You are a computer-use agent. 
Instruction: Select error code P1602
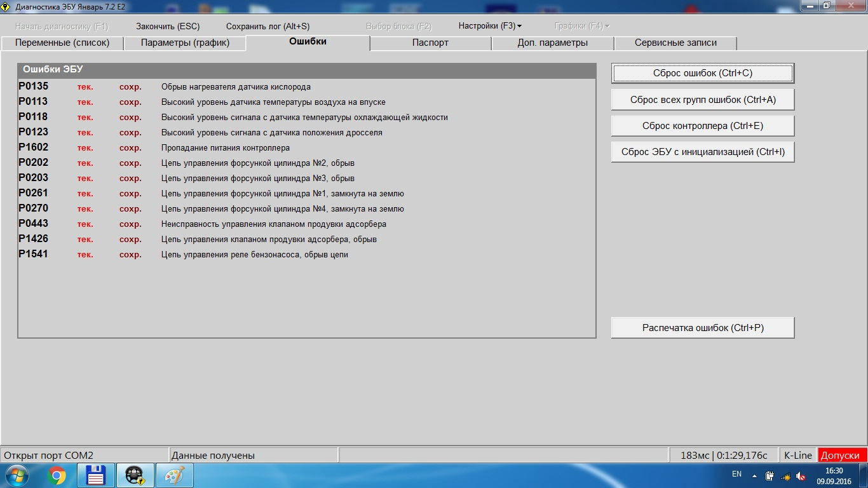(x=33, y=147)
